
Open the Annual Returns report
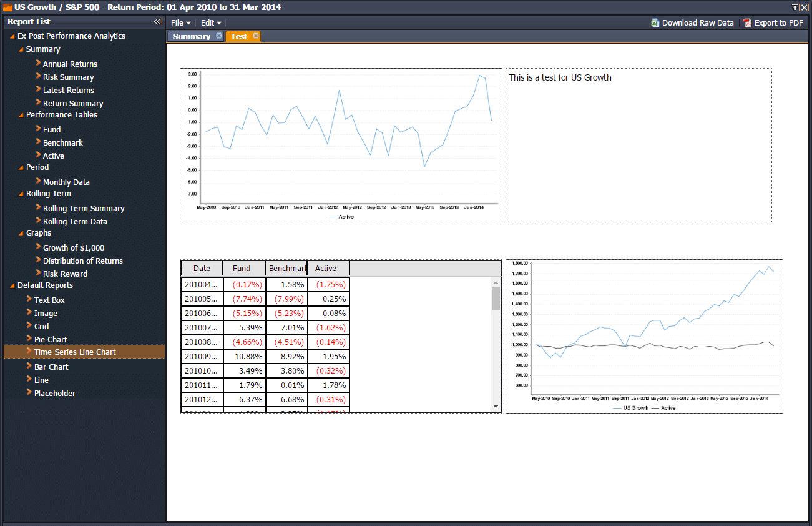pos(70,64)
